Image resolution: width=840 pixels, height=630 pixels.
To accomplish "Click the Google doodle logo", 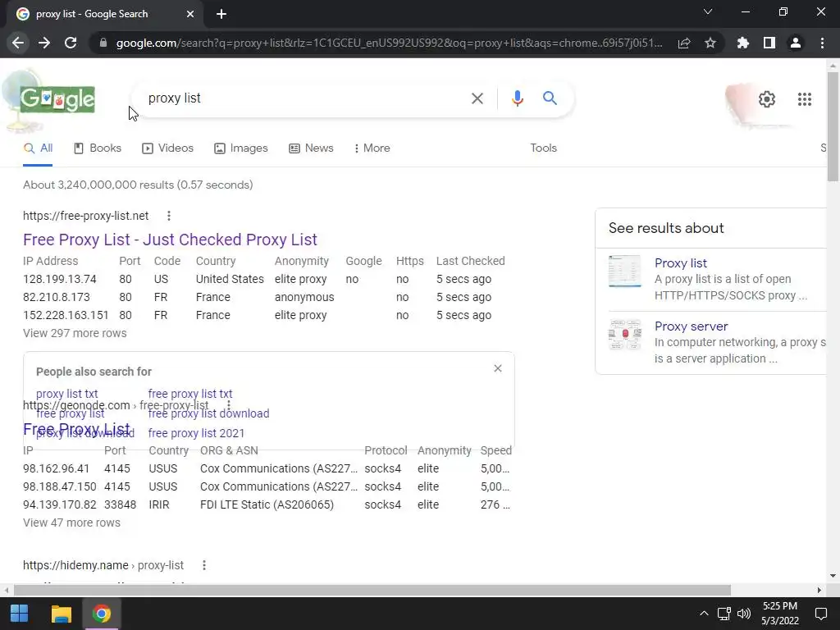I will click(57, 99).
